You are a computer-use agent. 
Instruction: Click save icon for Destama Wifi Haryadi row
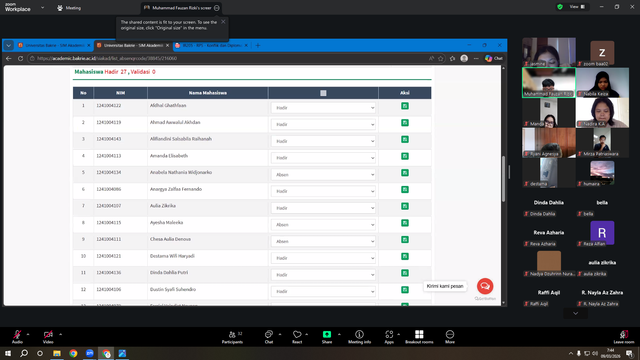coord(404,256)
